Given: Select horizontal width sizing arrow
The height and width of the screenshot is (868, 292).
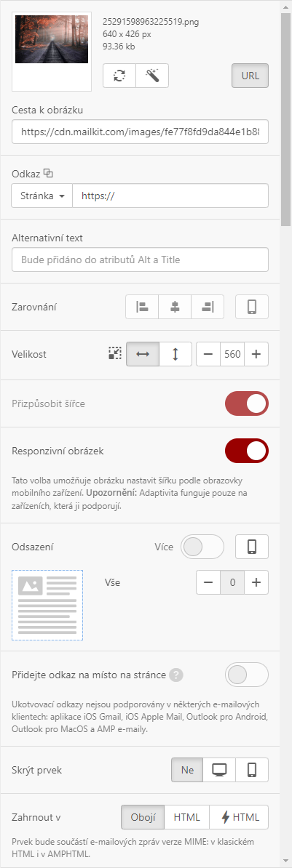Looking at the screenshot, I should [x=143, y=354].
